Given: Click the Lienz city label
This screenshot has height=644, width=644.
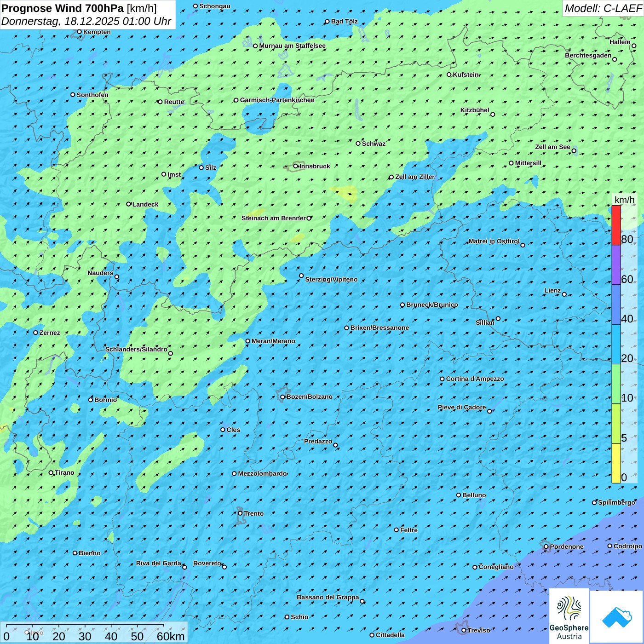Looking at the screenshot, I should pyautogui.click(x=552, y=290).
